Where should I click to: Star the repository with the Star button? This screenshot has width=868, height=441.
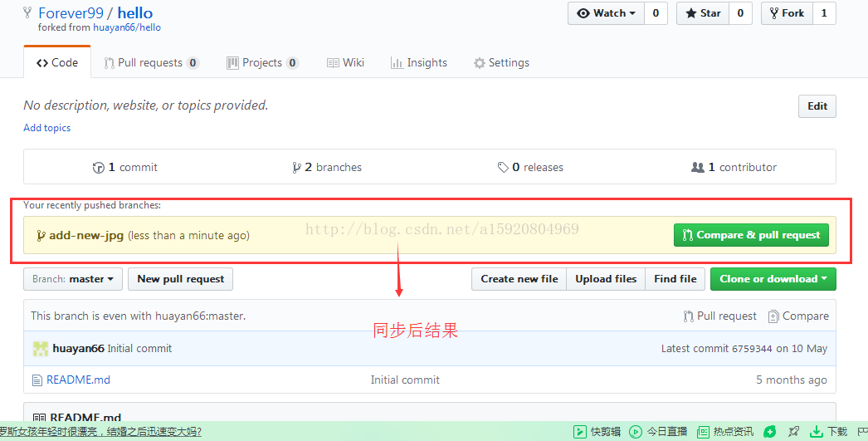[x=703, y=13]
